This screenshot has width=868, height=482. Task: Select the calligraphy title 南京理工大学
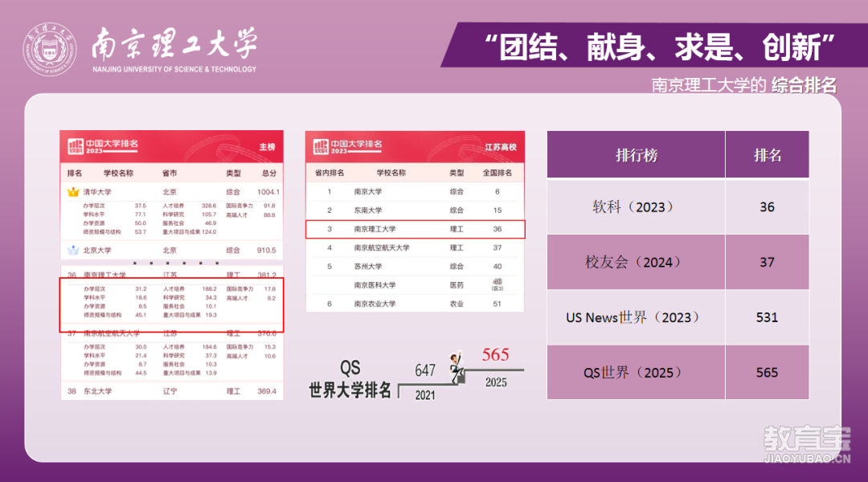(x=174, y=43)
